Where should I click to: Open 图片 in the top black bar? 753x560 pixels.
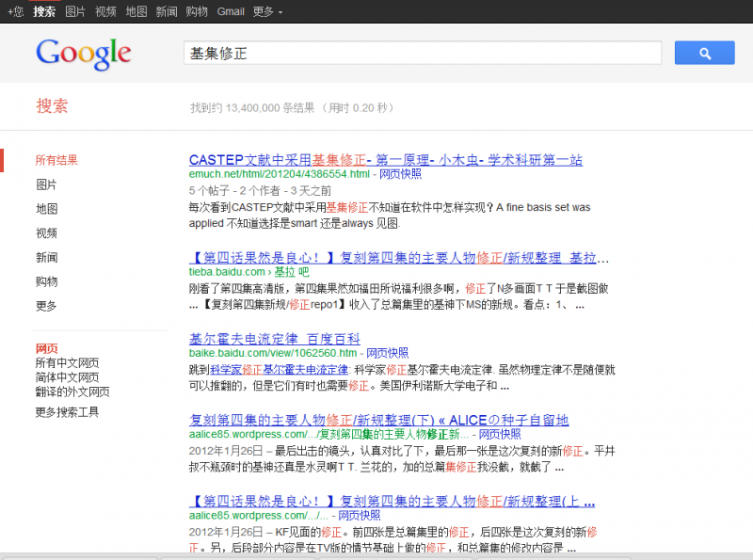click(x=75, y=11)
